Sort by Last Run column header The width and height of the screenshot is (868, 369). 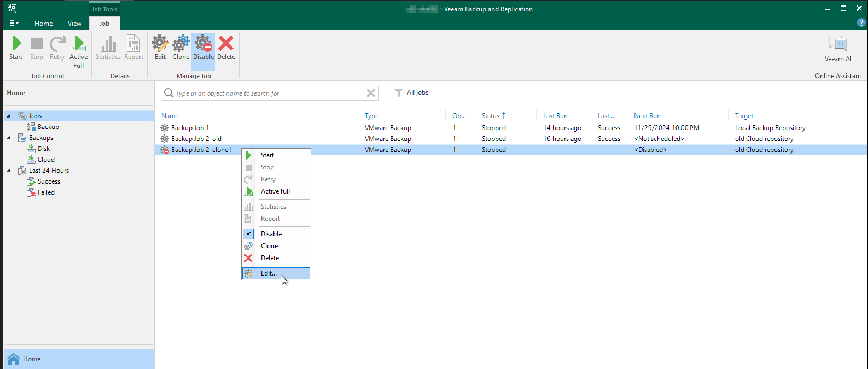coord(555,116)
